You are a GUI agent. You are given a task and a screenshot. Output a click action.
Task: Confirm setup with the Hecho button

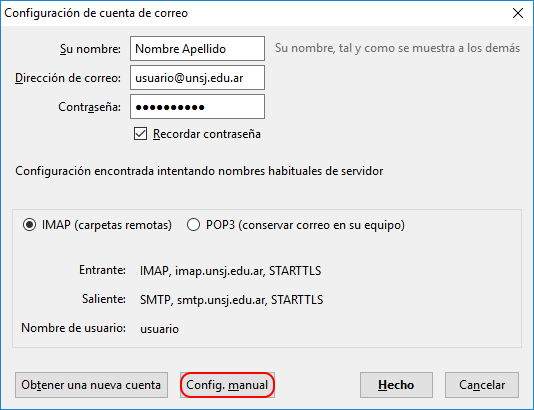(x=396, y=385)
